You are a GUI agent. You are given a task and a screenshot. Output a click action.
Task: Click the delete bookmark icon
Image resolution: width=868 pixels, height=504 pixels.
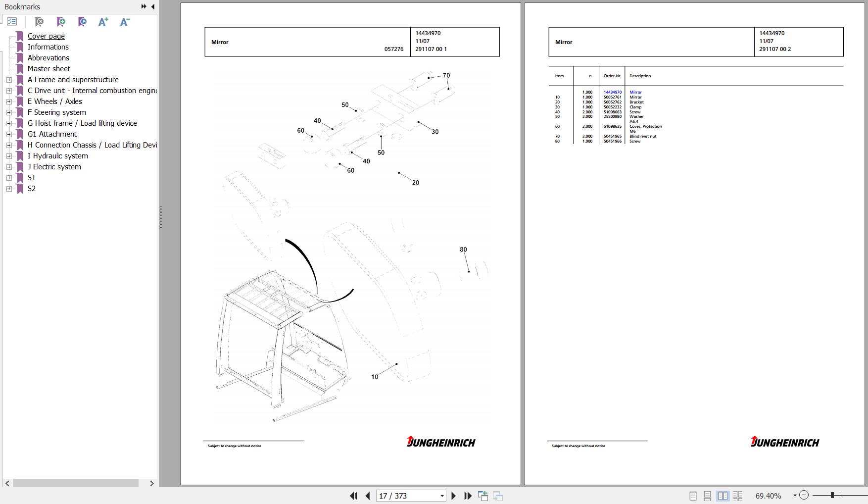(x=39, y=22)
